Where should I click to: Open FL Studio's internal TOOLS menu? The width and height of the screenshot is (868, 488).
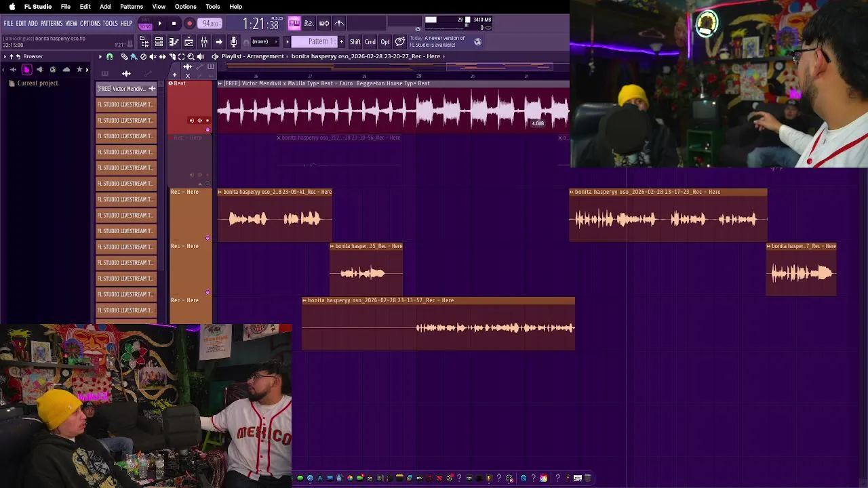pyautogui.click(x=111, y=23)
